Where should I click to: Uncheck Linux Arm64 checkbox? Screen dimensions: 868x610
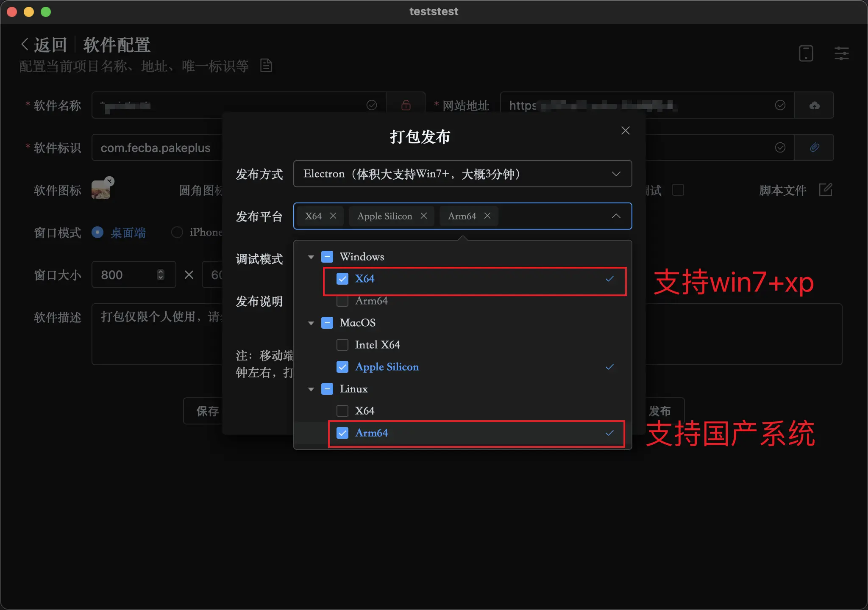tap(342, 433)
